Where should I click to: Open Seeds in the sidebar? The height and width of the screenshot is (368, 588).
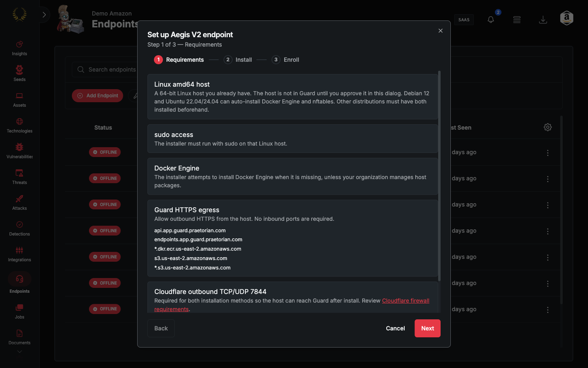pos(19,74)
